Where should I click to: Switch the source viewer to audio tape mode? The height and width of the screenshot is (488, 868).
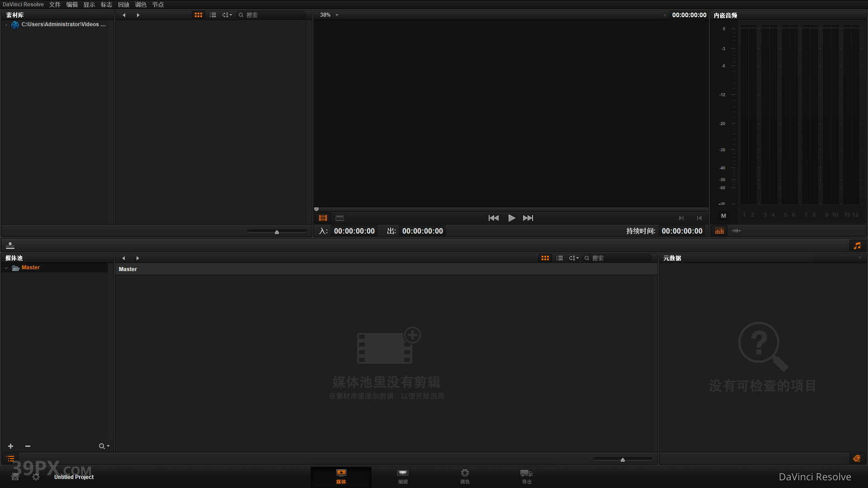[x=340, y=218]
